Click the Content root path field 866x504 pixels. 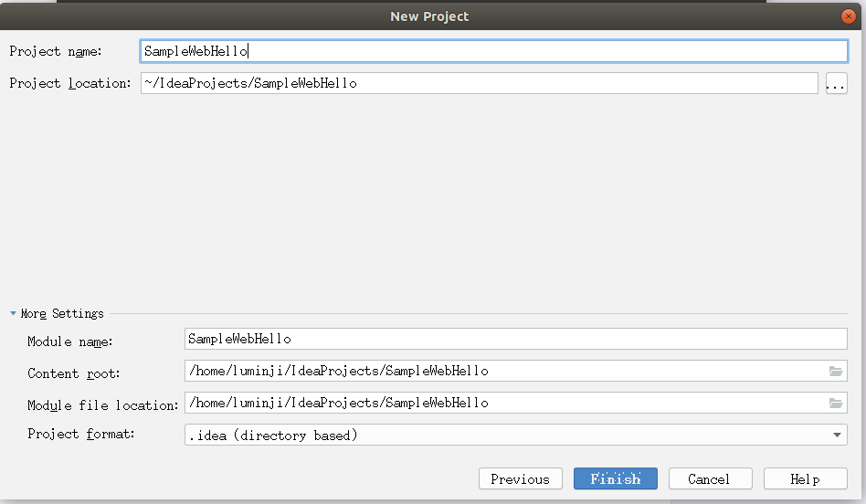pyautogui.click(x=516, y=371)
